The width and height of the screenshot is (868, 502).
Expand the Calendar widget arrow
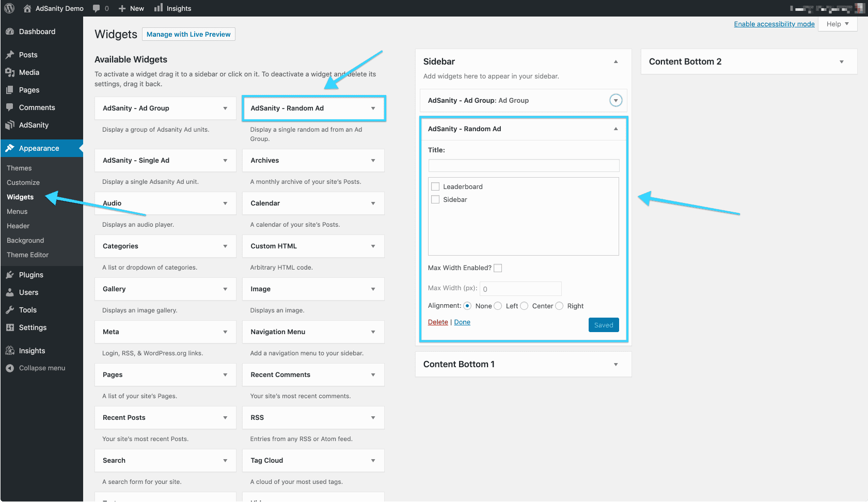tap(373, 203)
